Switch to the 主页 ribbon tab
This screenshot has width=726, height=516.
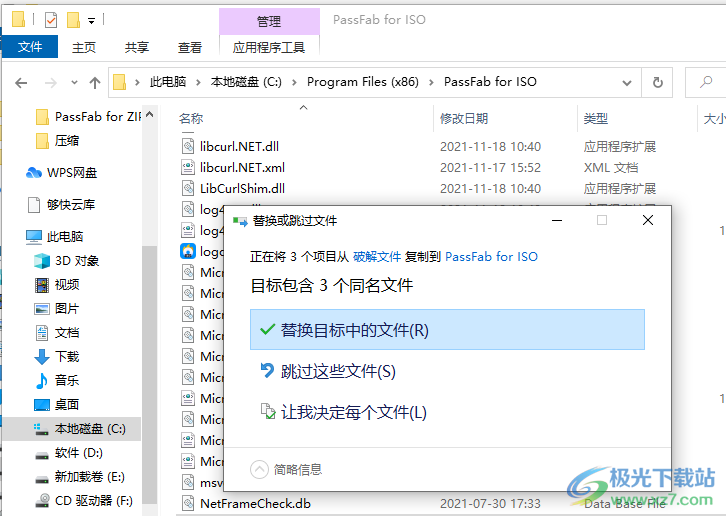click(x=84, y=47)
